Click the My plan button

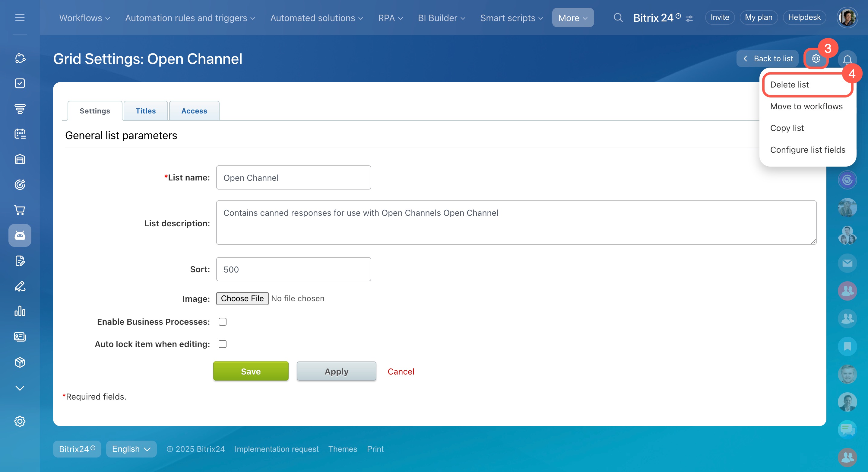tap(759, 18)
